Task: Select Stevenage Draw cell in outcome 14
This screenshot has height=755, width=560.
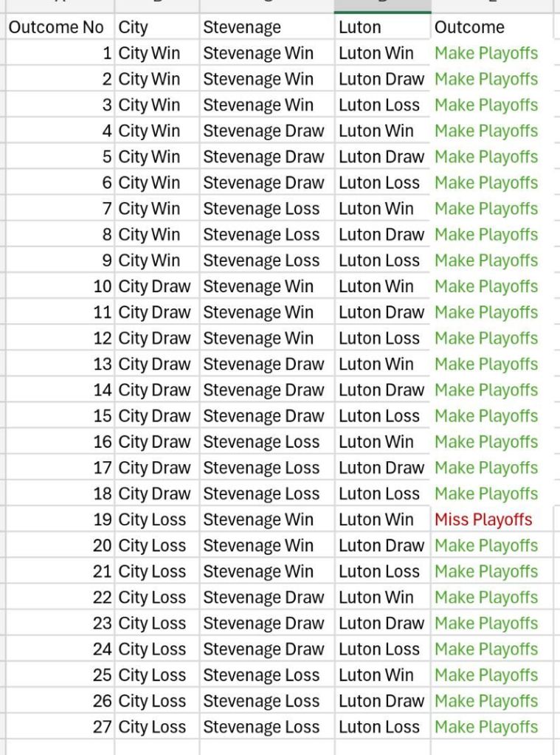Action: pyautogui.click(x=263, y=390)
